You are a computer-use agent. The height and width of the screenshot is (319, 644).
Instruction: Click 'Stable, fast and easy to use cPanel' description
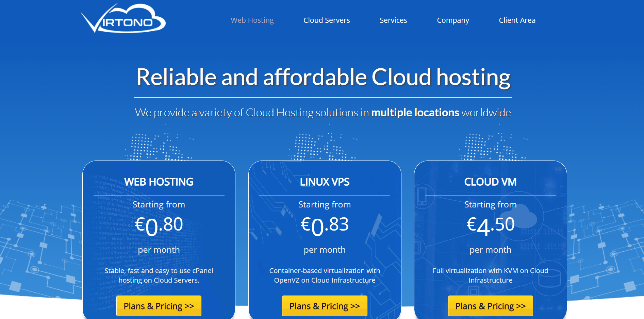159,275
